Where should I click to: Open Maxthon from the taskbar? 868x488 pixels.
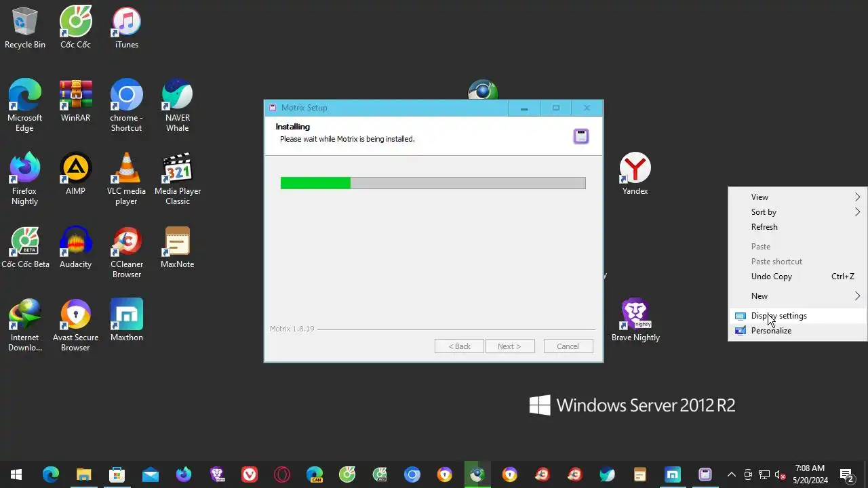click(x=673, y=474)
